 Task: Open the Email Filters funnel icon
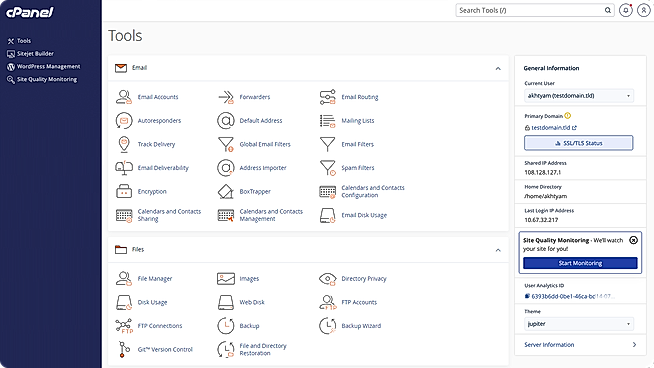327,144
